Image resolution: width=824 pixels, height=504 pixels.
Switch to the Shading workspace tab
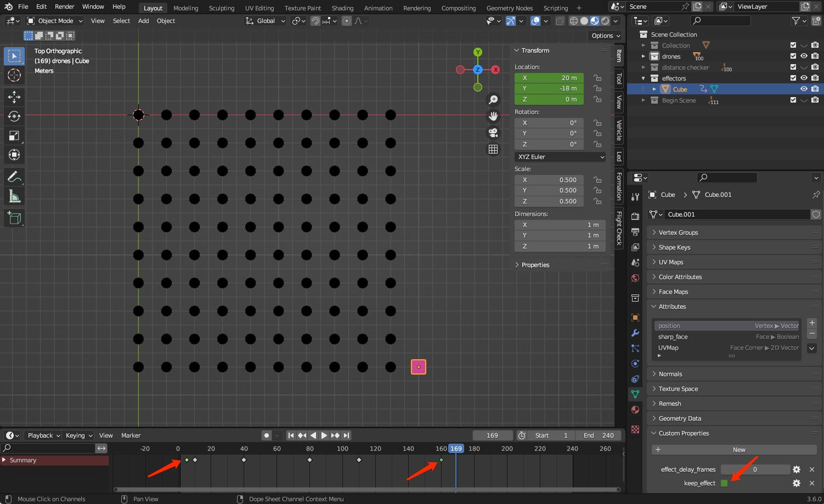click(342, 8)
